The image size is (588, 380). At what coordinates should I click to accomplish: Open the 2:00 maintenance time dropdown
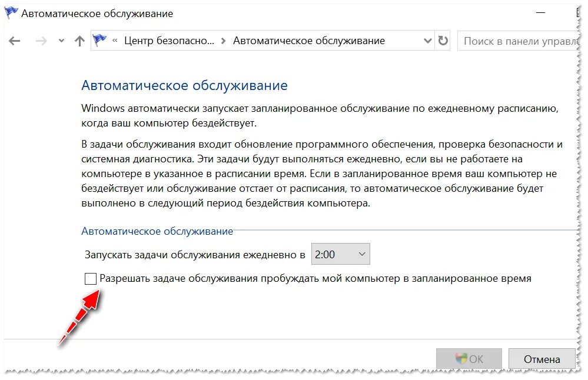pos(341,254)
